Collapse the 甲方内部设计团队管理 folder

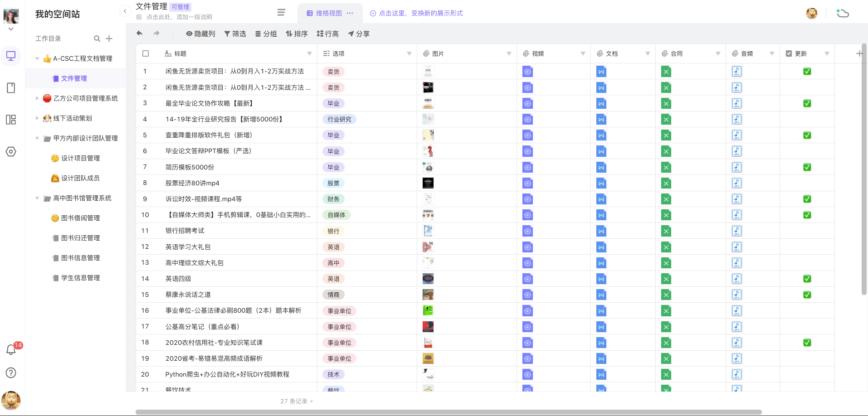tap(37, 138)
